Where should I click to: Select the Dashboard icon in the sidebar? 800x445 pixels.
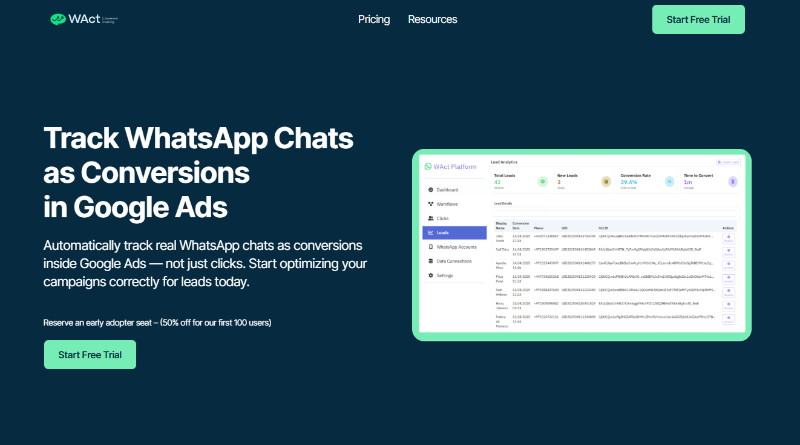(x=430, y=189)
